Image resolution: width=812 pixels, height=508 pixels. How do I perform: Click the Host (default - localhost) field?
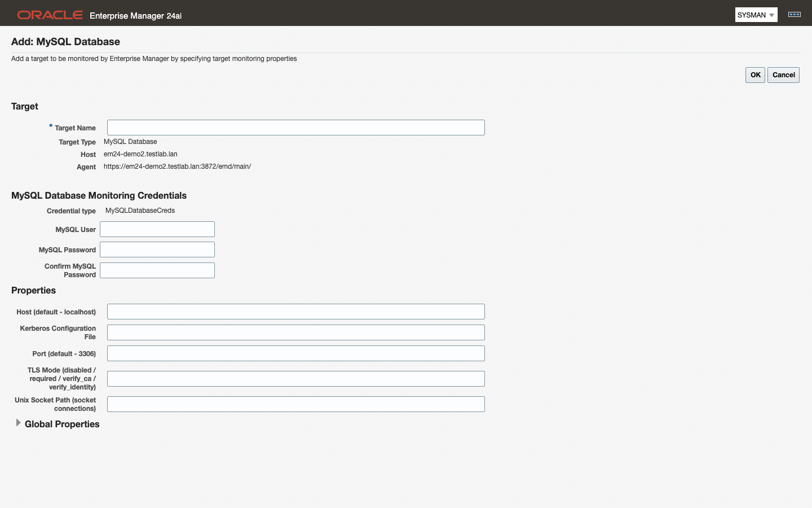tap(296, 312)
